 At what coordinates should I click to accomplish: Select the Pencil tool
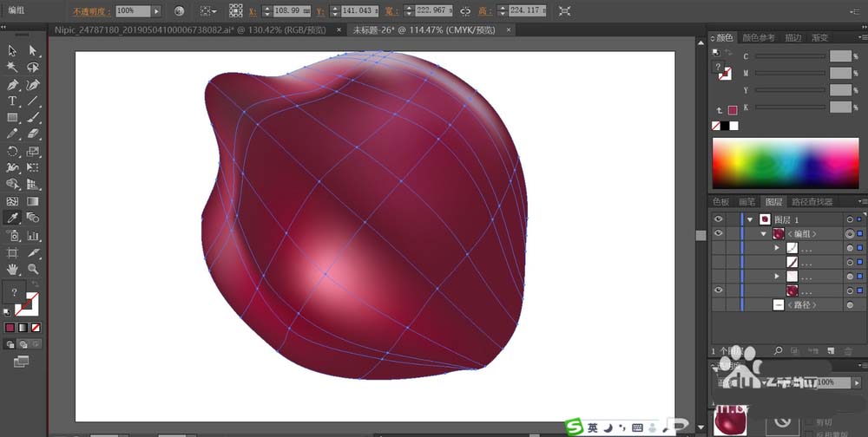pyautogui.click(x=12, y=134)
